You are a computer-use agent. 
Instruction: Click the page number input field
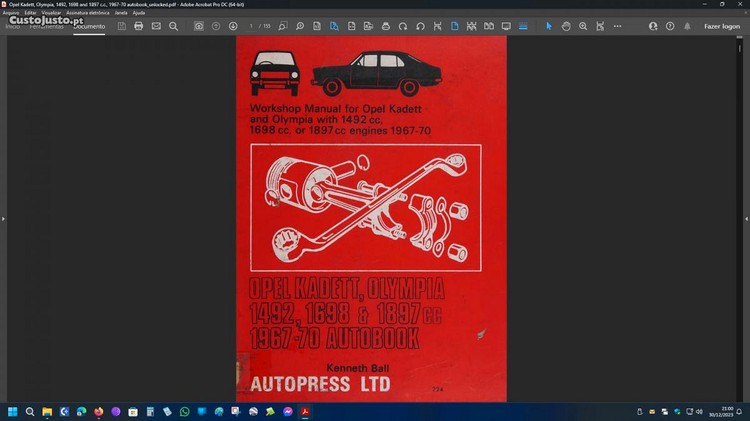pyautogui.click(x=251, y=26)
